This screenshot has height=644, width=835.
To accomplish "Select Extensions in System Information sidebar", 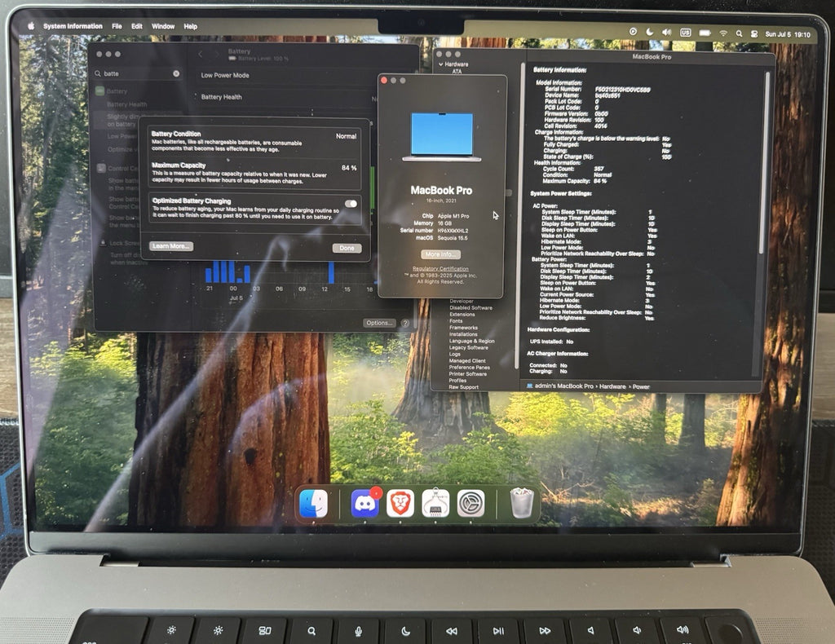I will coord(462,315).
